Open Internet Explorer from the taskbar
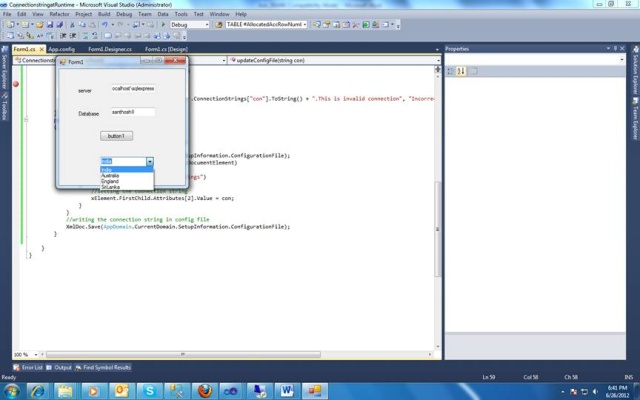The image size is (640, 400). coord(38,391)
